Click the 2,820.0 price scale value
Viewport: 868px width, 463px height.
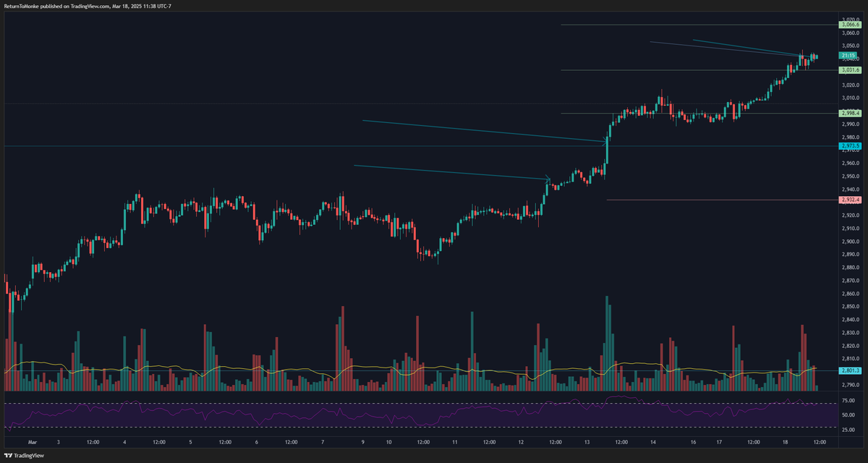tap(849, 346)
